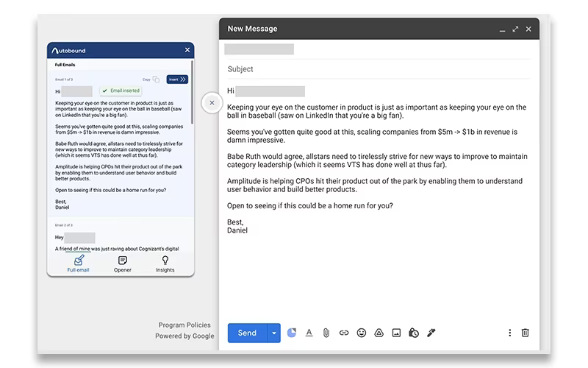Image resolution: width=588 pixels, height=368 pixels.
Task: Discard the draft with trash icon
Action: (x=526, y=333)
